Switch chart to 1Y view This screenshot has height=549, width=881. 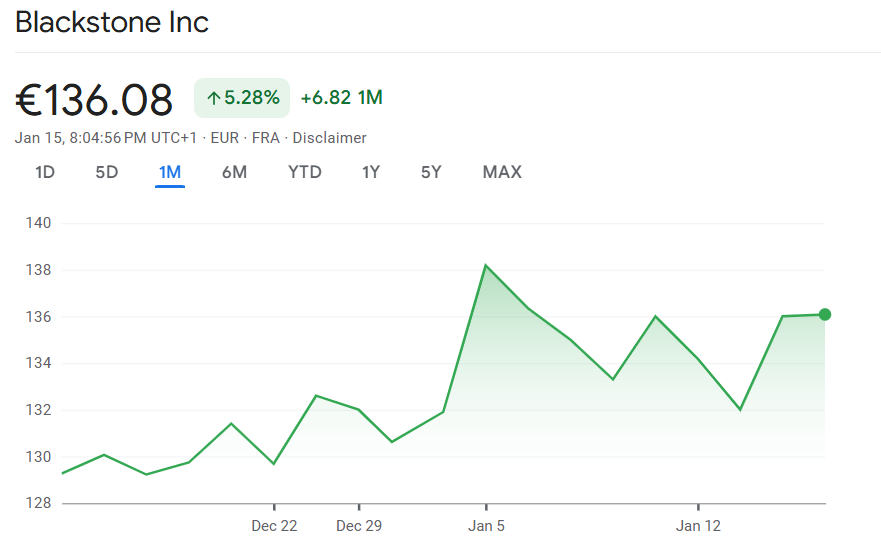pyautogui.click(x=371, y=172)
